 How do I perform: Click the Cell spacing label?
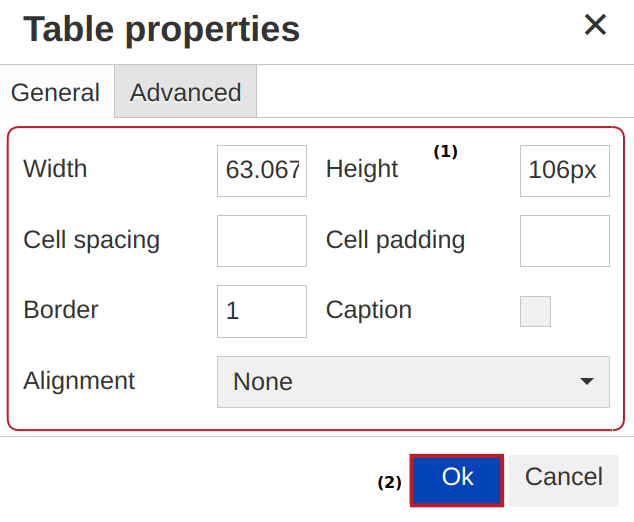pos(91,240)
